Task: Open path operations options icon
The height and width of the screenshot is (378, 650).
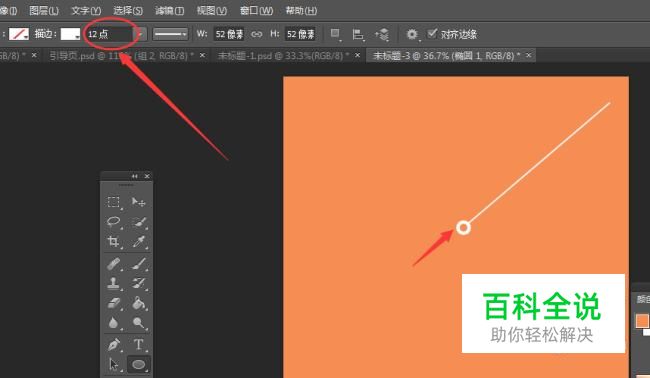Action: pyautogui.click(x=335, y=34)
